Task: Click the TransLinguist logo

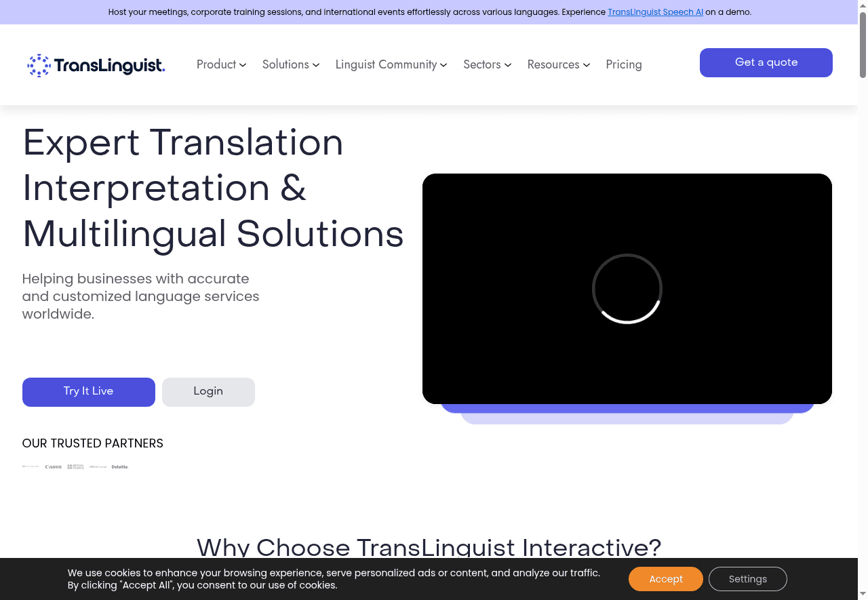Action: click(95, 64)
